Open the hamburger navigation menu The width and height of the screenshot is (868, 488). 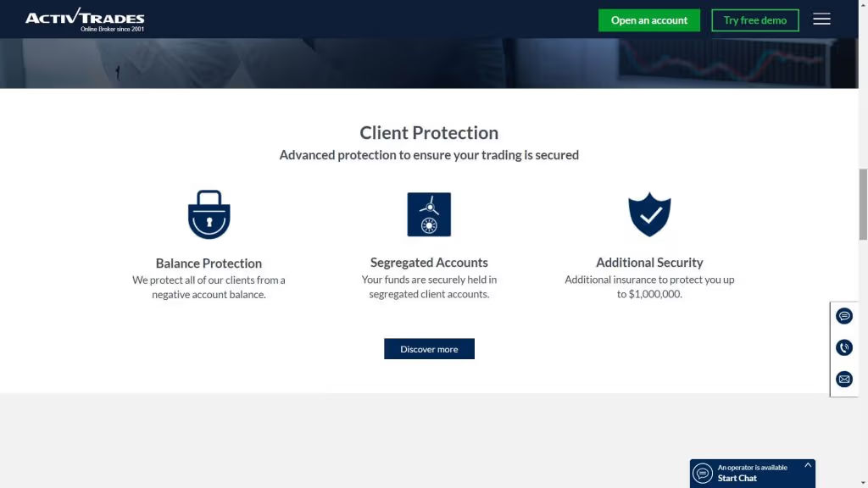tap(821, 19)
